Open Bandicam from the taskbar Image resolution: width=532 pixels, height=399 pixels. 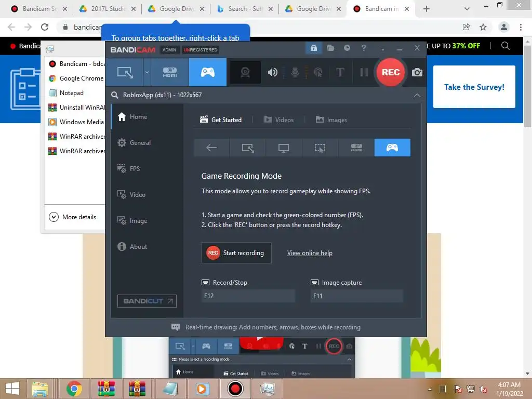coord(235,389)
